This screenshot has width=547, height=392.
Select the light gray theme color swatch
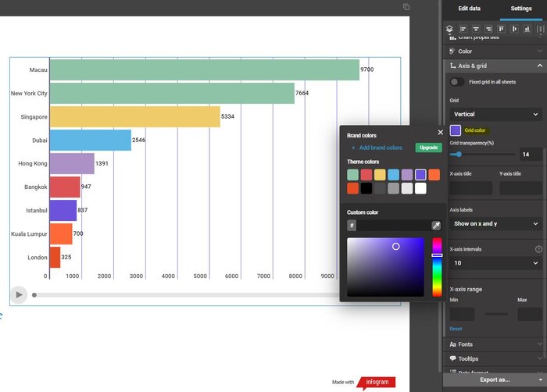407,188
